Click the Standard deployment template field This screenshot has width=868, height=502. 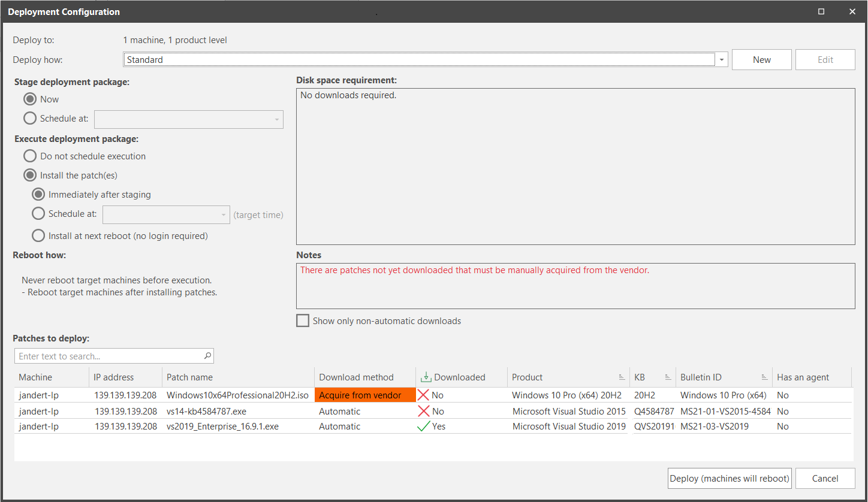point(419,60)
